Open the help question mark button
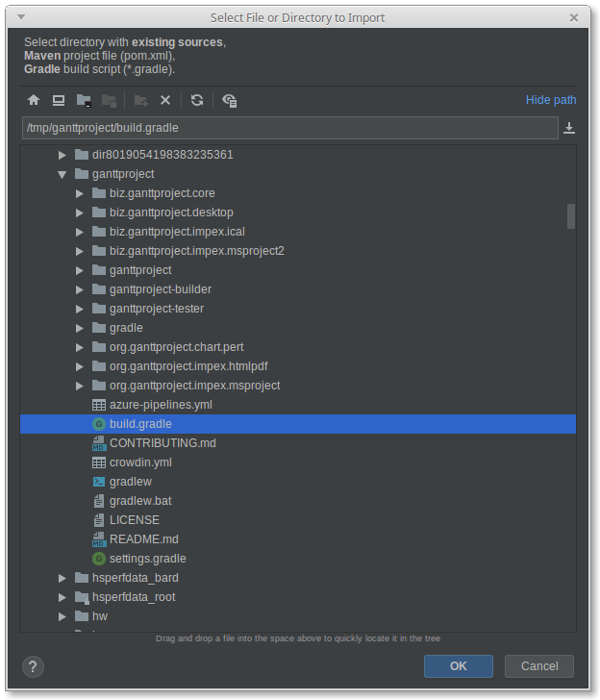Image resolution: width=600 pixels, height=700 pixels. click(33, 666)
